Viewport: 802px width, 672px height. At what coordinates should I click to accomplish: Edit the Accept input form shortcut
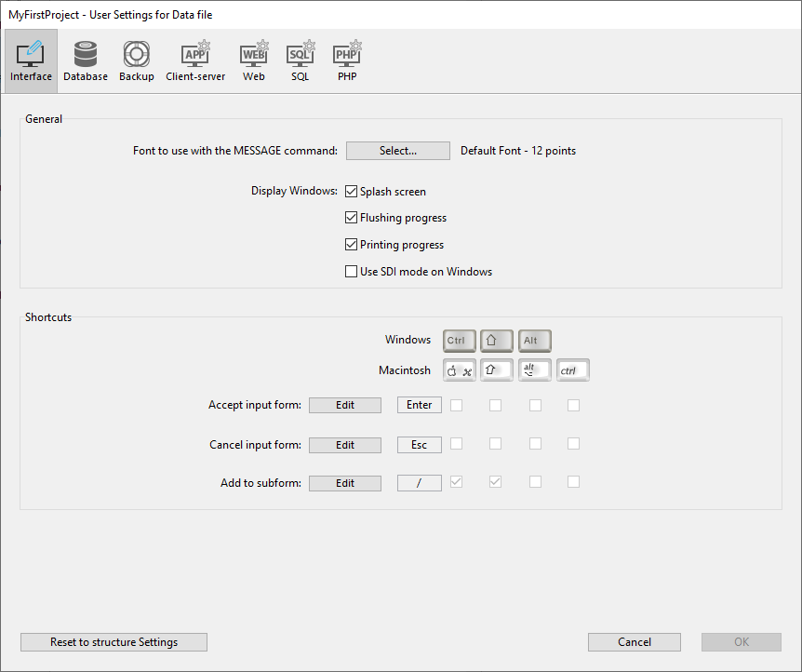[345, 405]
